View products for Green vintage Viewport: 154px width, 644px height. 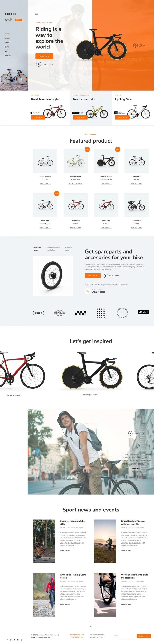click(75, 183)
